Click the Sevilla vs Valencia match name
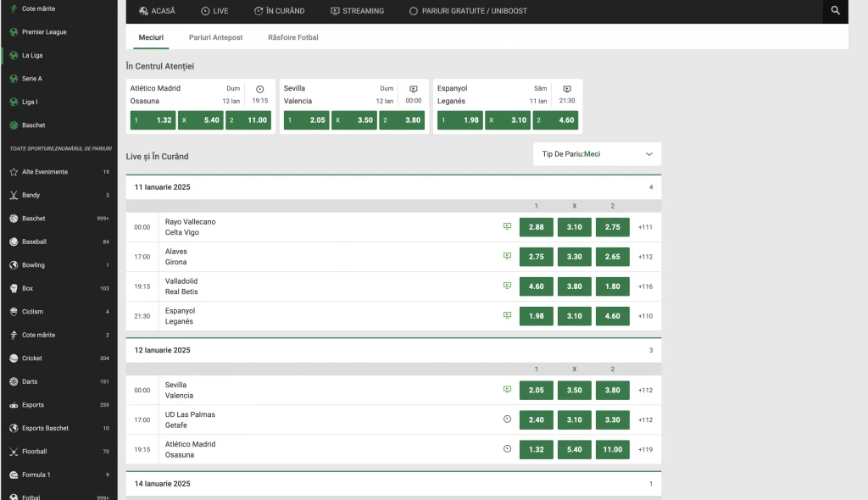 tap(179, 390)
